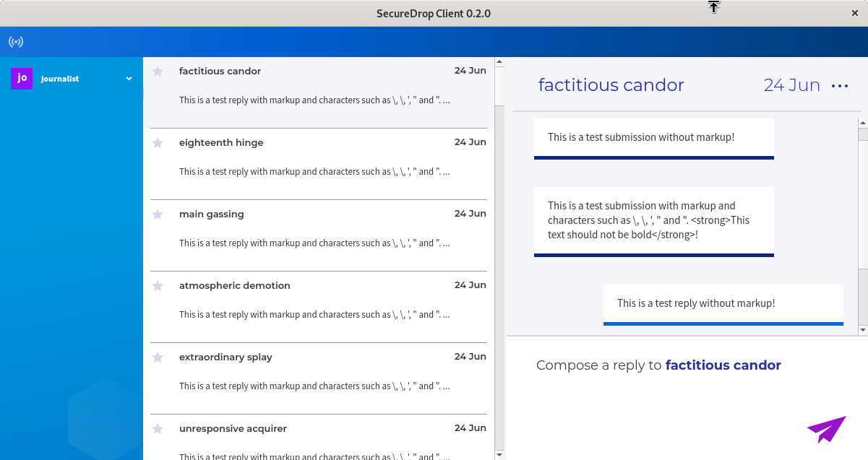Open the three-dot conversation menu

pos(840,86)
